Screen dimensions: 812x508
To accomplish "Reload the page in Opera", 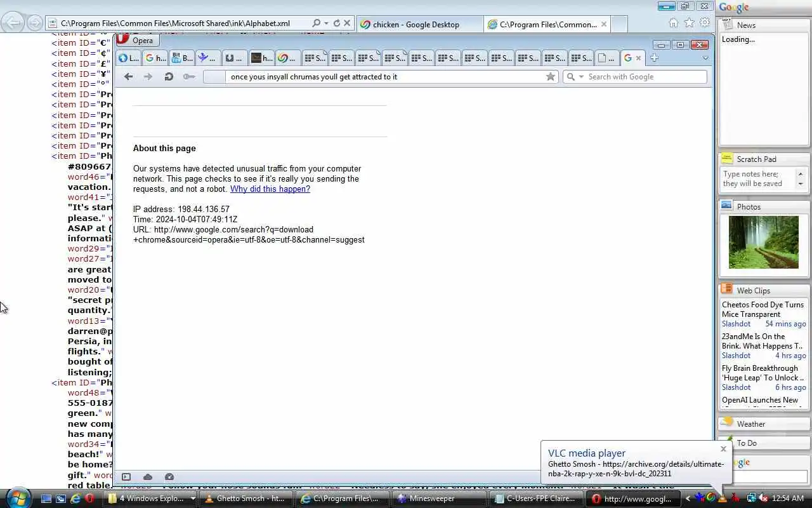I will (x=169, y=77).
